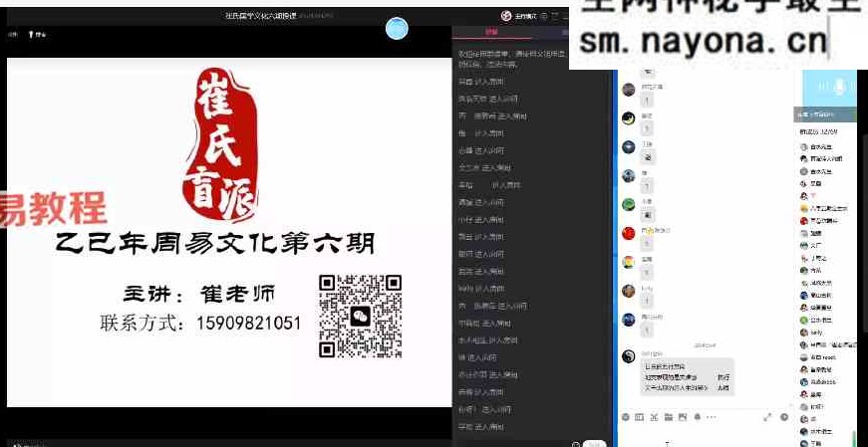Open the three-dots more options in chat toolbar

tap(712, 416)
